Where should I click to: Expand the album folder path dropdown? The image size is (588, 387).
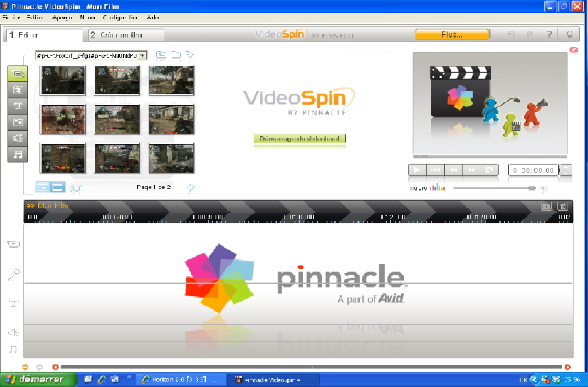(142, 55)
